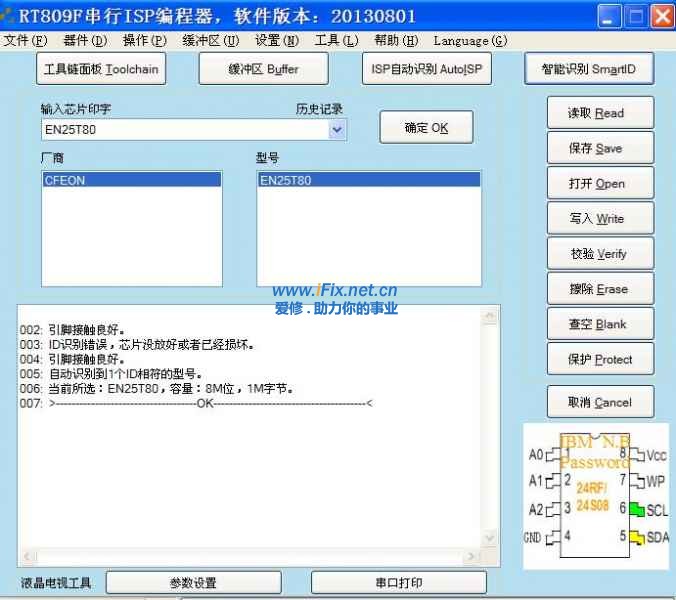The height and width of the screenshot is (600, 676).
Task: Open the 设置(N) menu
Action: point(277,41)
